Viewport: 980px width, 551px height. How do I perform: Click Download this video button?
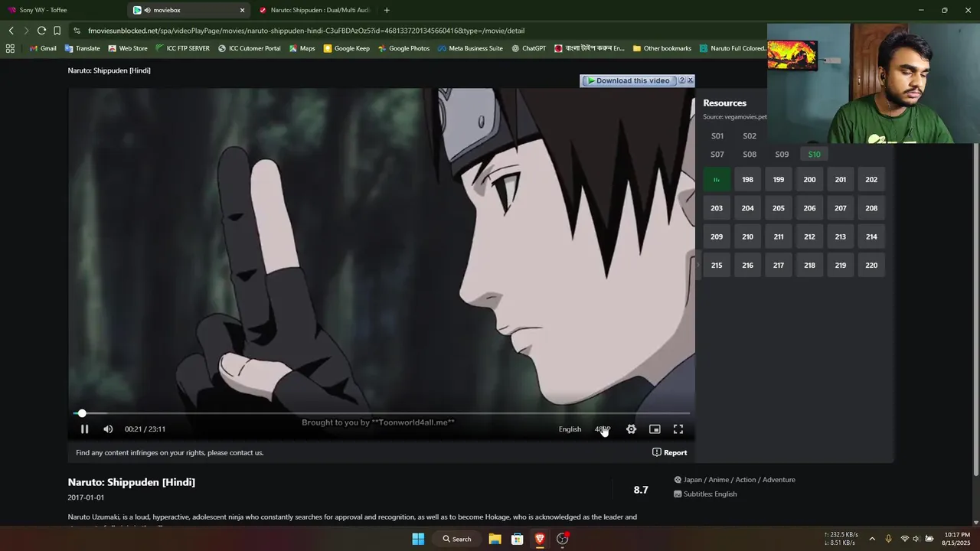point(628,80)
